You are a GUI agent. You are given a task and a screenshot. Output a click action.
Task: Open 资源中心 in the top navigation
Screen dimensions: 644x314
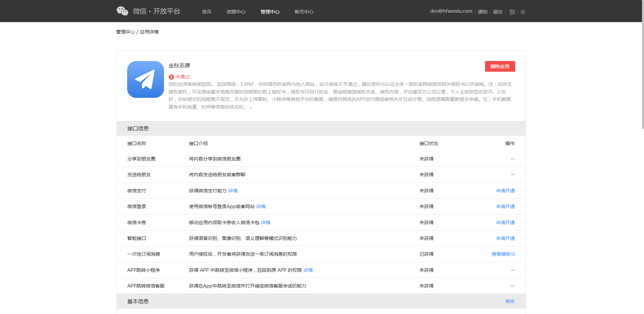pos(236,12)
